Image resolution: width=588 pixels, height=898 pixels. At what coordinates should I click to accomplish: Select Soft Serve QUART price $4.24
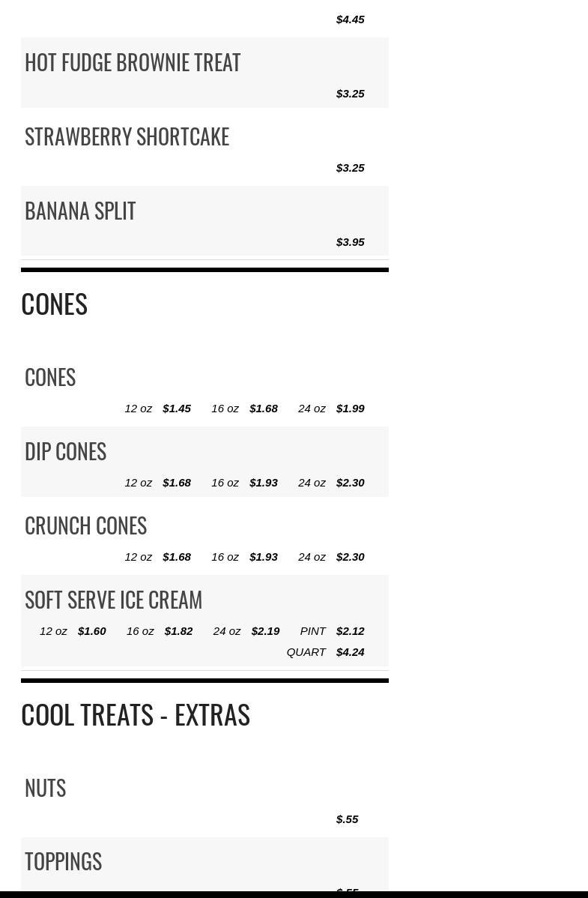(351, 652)
